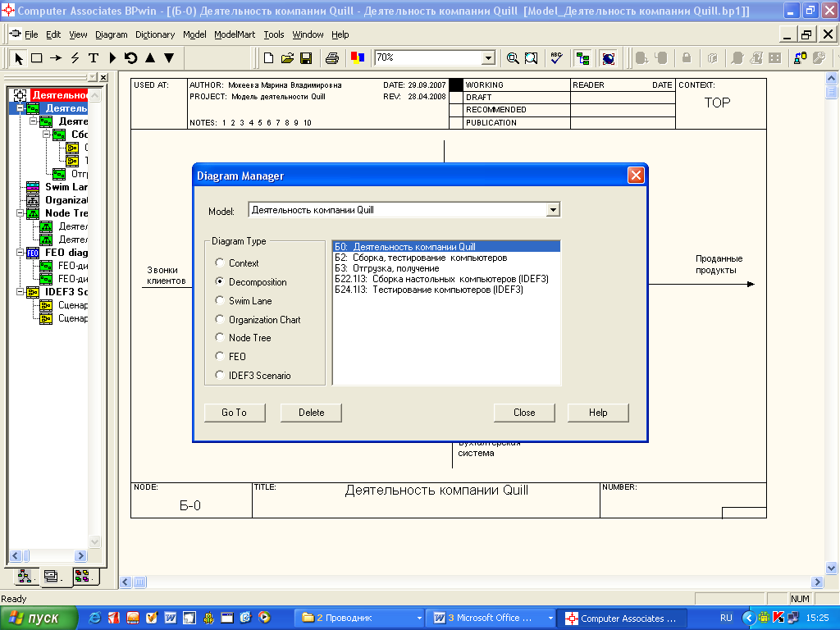
Task: Select the FEO radio button
Action: coord(220,356)
